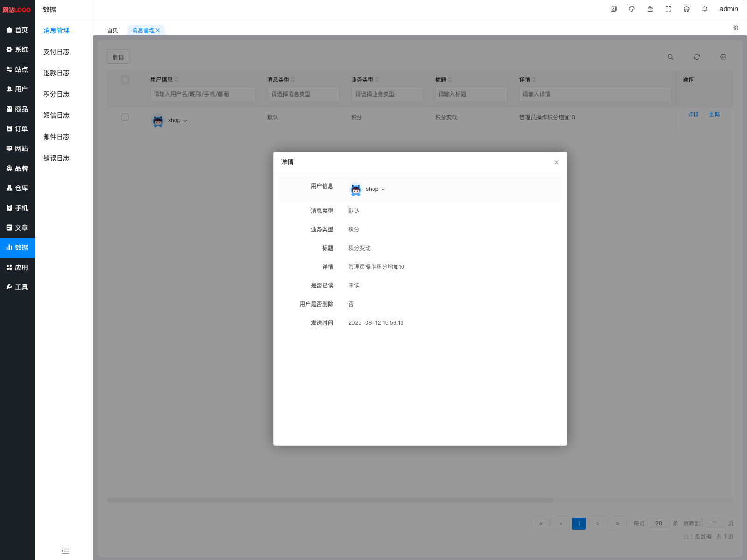The height and width of the screenshot is (560, 747).
Task: Collapse the sidebar menu icon
Action: click(65, 551)
